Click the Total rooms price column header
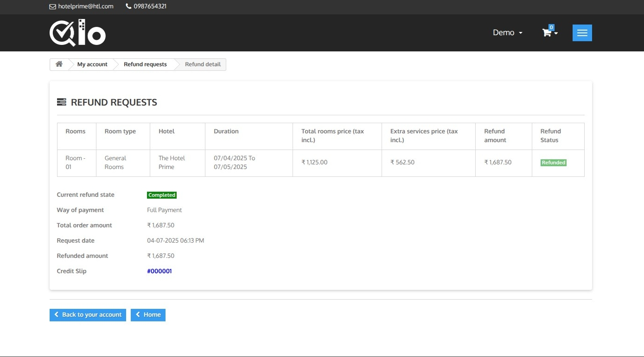 click(337, 136)
